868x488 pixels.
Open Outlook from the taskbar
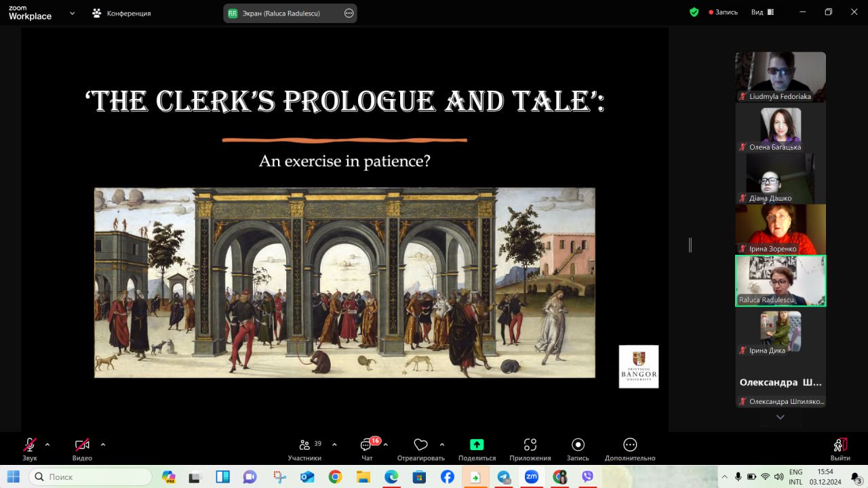point(307,477)
